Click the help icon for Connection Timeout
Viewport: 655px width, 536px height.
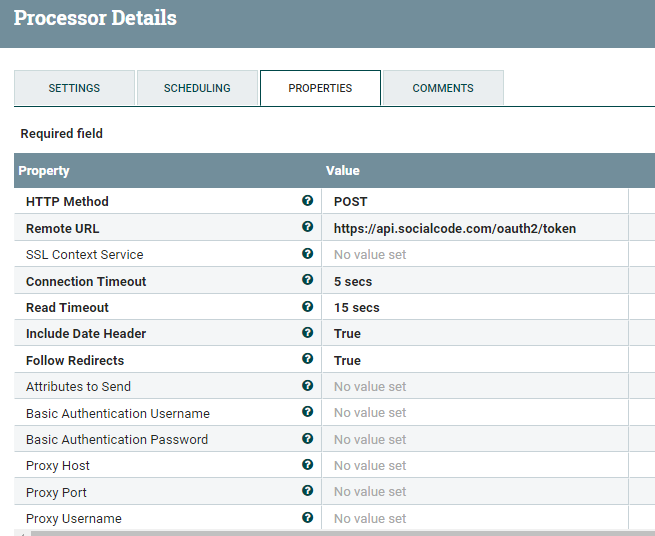coord(308,280)
